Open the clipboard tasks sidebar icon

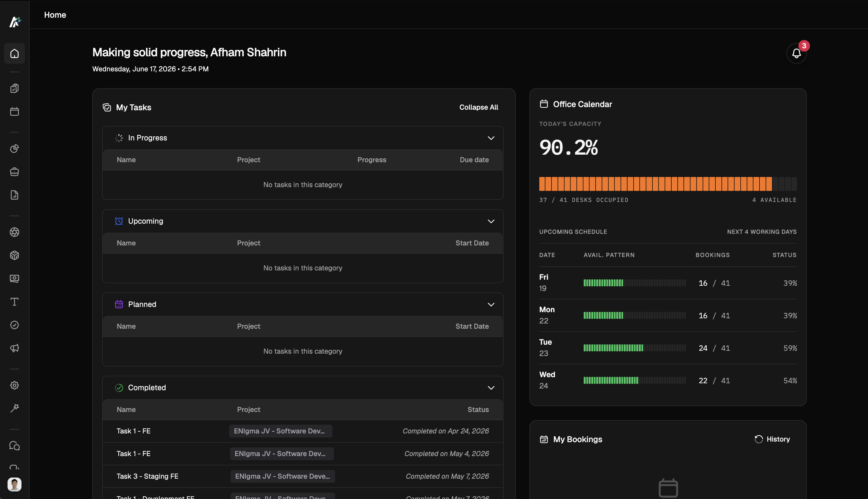coord(15,88)
